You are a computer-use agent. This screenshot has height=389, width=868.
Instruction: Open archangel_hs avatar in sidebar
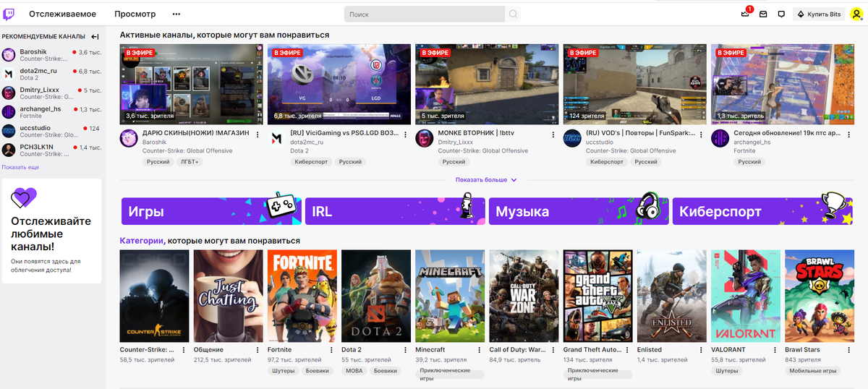click(x=9, y=111)
